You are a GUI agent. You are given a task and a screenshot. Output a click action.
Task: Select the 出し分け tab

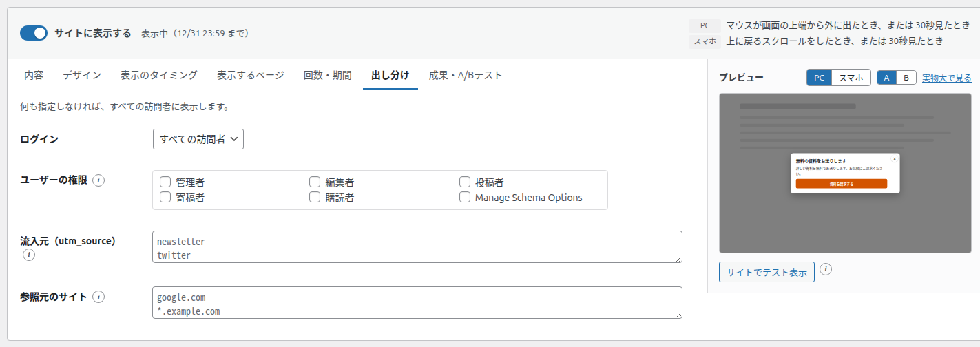(x=390, y=75)
